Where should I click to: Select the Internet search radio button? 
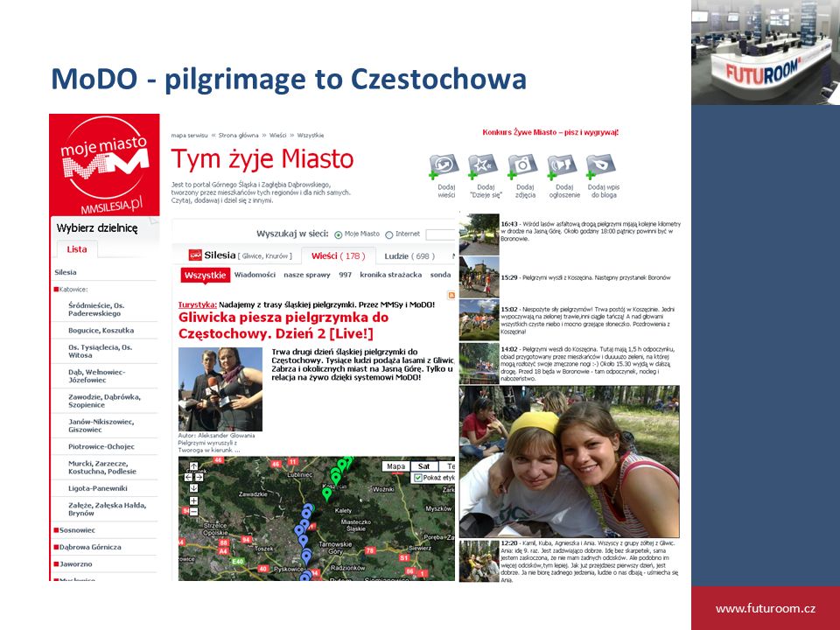(388, 234)
